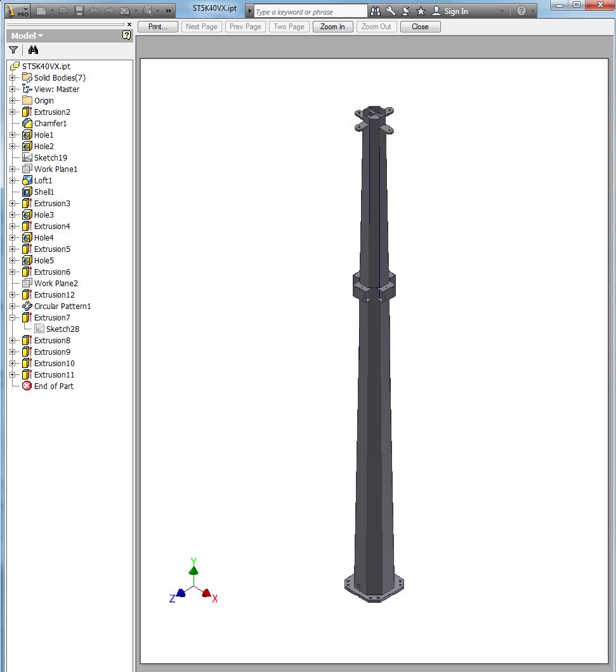
Task: Click the Save icon on the toolbar
Action: coord(78,10)
